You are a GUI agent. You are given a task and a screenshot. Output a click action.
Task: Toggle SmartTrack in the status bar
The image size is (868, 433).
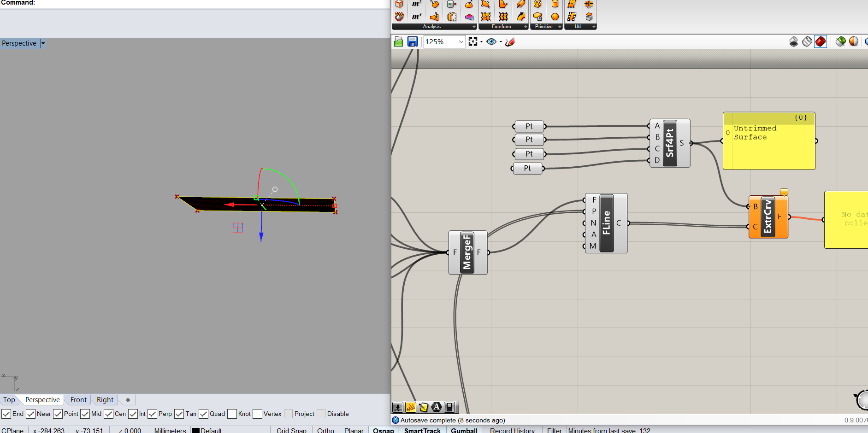click(x=422, y=430)
